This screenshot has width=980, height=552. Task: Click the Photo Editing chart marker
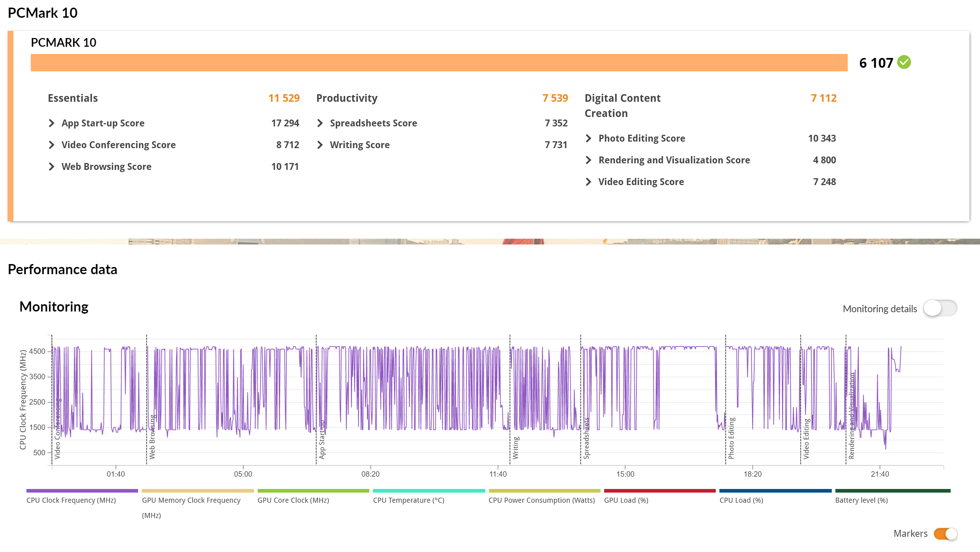[x=731, y=438]
